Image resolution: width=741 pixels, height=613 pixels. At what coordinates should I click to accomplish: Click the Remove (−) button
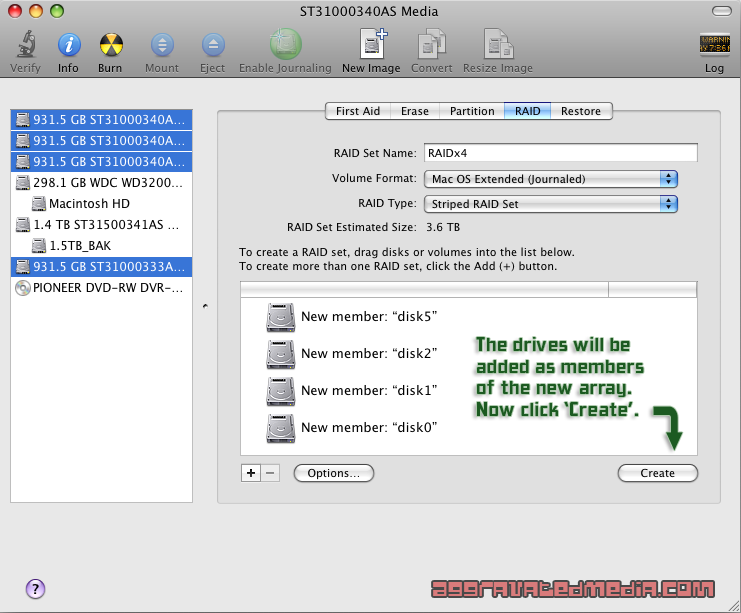coord(270,473)
